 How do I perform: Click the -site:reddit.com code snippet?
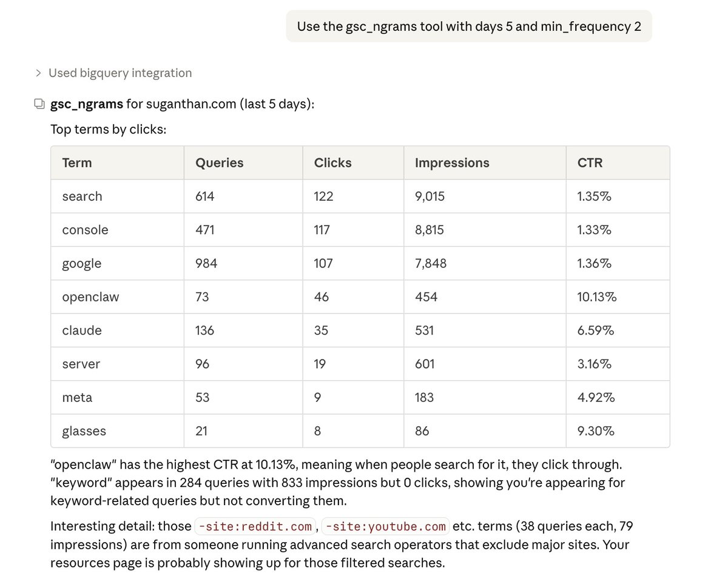point(255,526)
